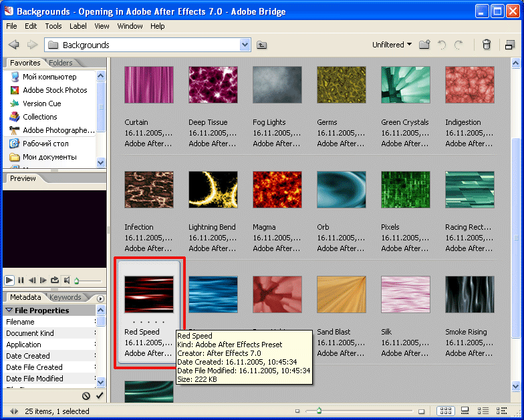Cancel metadata changes icon

pos(86,396)
